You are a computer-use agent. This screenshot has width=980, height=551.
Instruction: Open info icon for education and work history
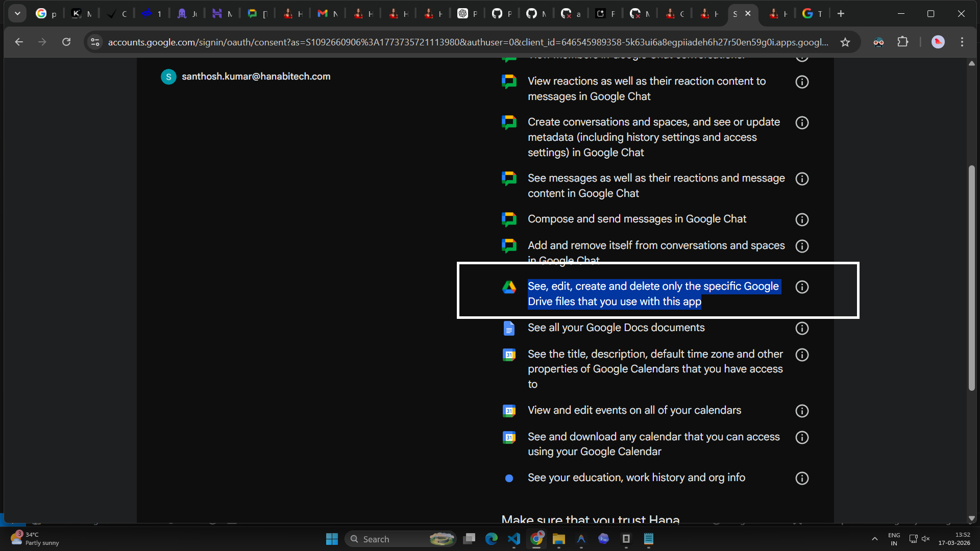coord(802,479)
